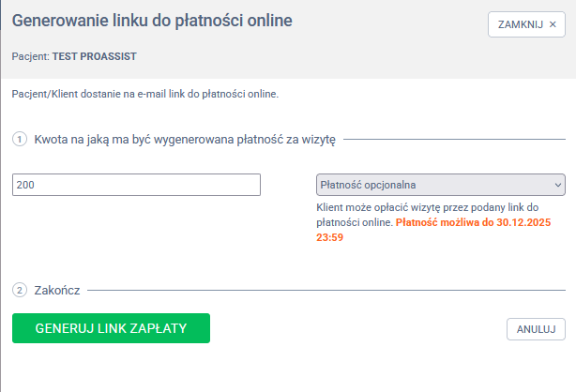Click the × icon in the ZAMKNIJ button
576x392 pixels.
click(553, 24)
